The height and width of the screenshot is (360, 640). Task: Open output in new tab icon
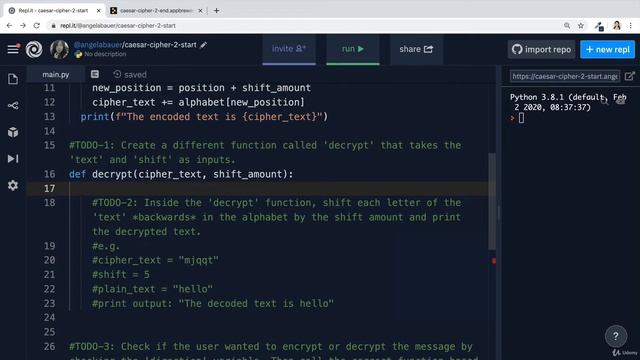[630, 76]
